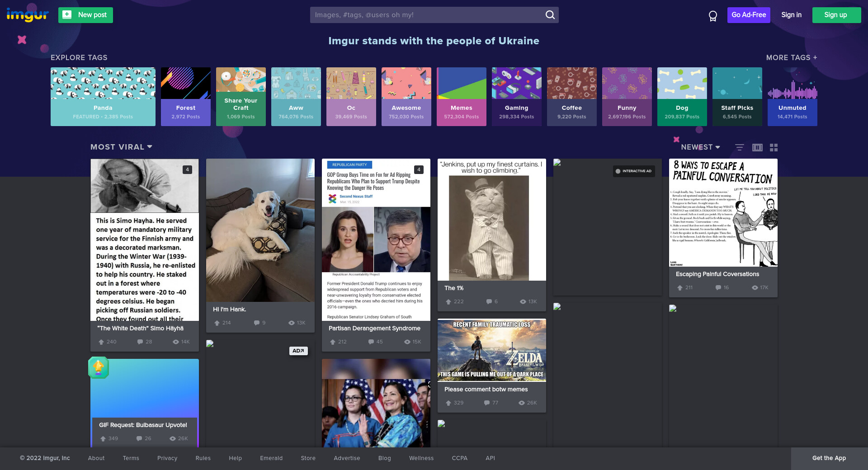Image resolution: width=868 pixels, height=470 pixels.
Task: Open the Oc tag
Action: (351, 97)
